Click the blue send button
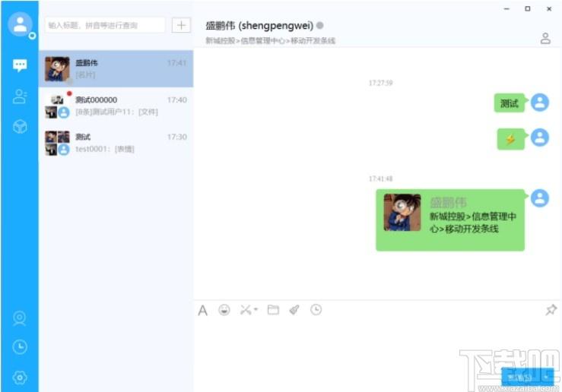562x392 pixels. 520,377
